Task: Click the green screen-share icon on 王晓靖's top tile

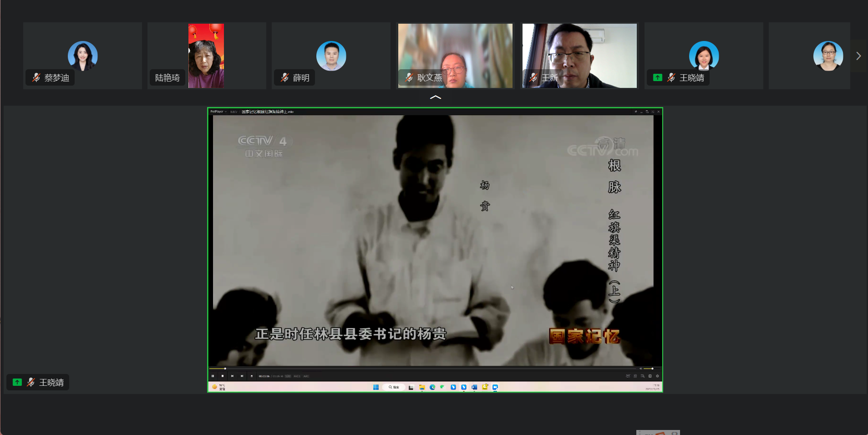Action: coord(658,77)
